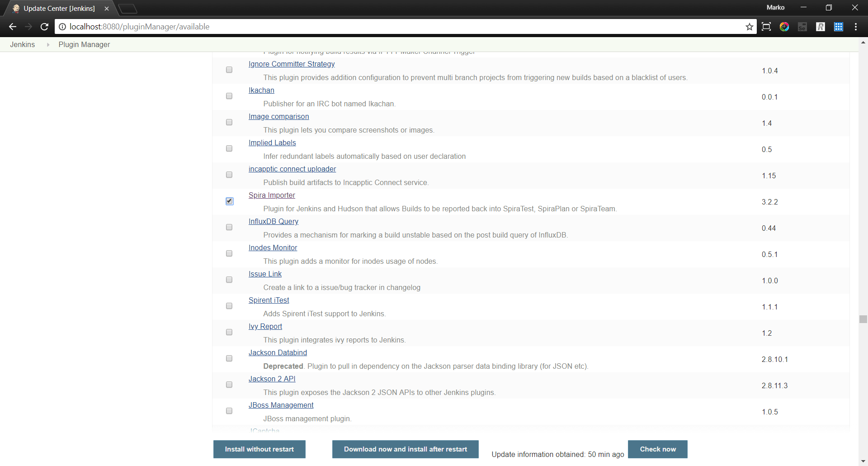Go to Jenkins breadcrumb home
Screen dimensions: 868x466
pos(23,44)
